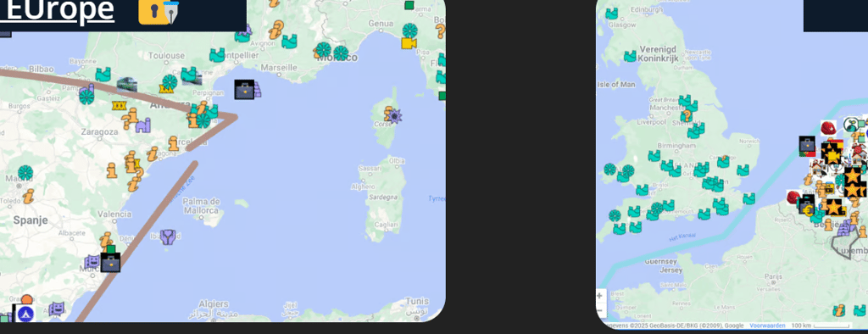The height and width of the screenshot is (334, 868).
Task: Click the orange question mark marker near Avignon
Action: [x=276, y=30]
